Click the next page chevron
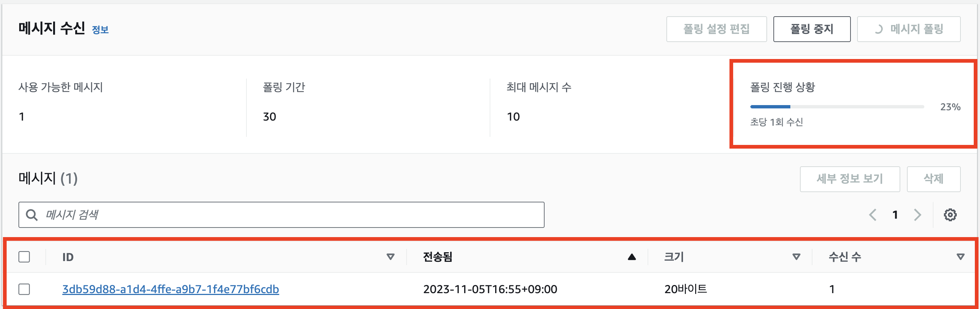This screenshot has width=980, height=309. pos(917,215)
